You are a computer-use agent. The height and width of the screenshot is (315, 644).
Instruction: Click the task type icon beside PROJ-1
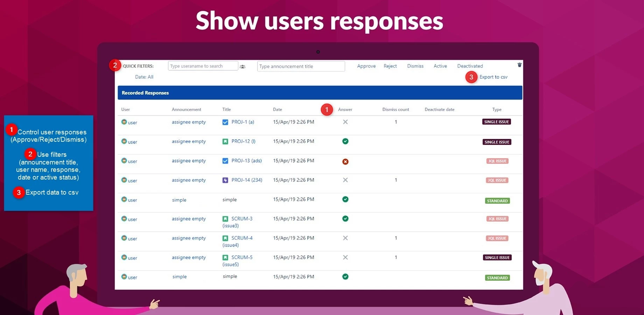(225, 122)
